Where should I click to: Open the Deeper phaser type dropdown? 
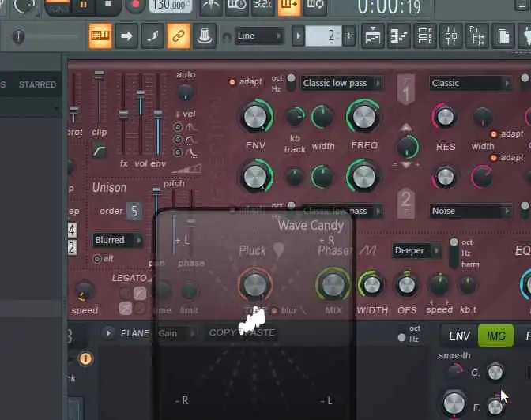pos(416,251)
